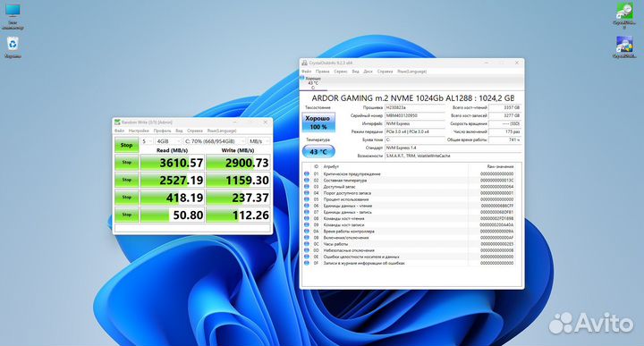Click status icon of attribute 09 Команды хост-записи
Image resolution: width=644 pixels, height=346 pixels.
[x=307, y=225]
